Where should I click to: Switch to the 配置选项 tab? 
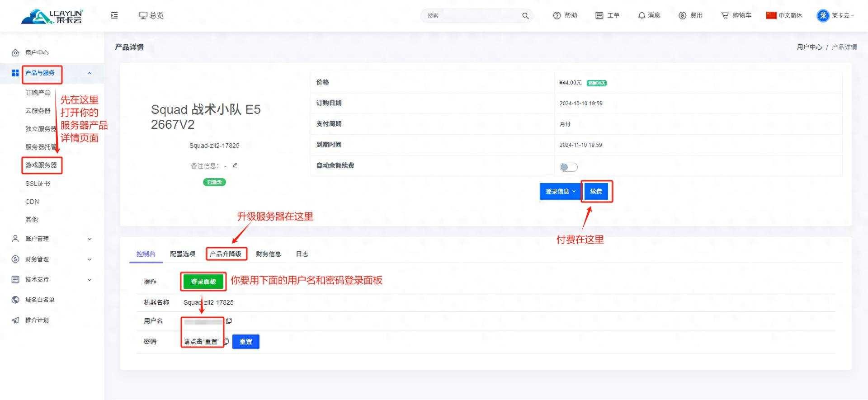[x=183, y=254]
